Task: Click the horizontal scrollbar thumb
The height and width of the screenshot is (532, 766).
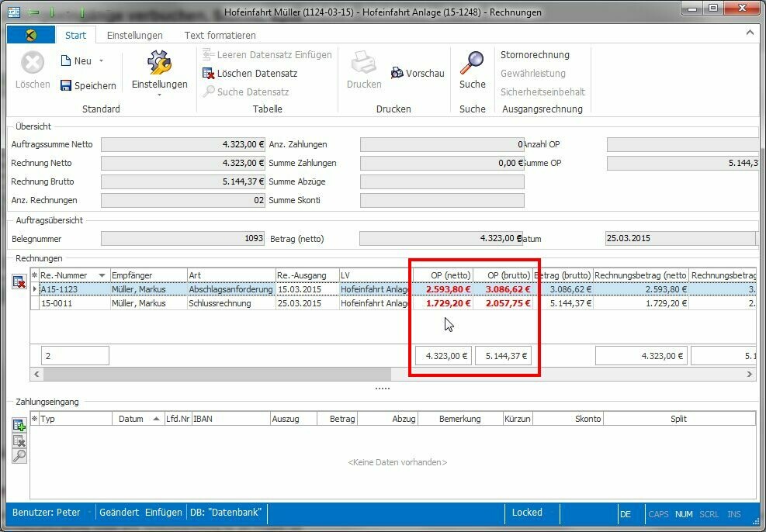Action: coord(217,374)
